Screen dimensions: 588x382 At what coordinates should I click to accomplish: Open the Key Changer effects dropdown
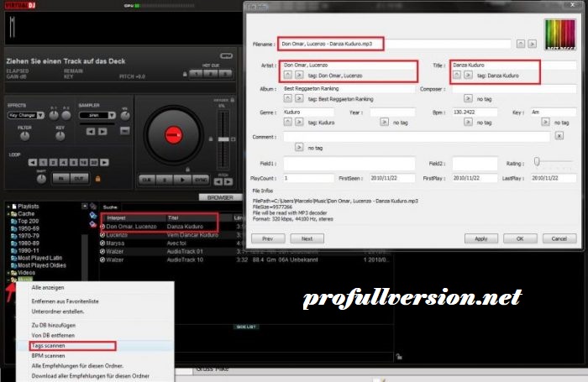(40, 116)
